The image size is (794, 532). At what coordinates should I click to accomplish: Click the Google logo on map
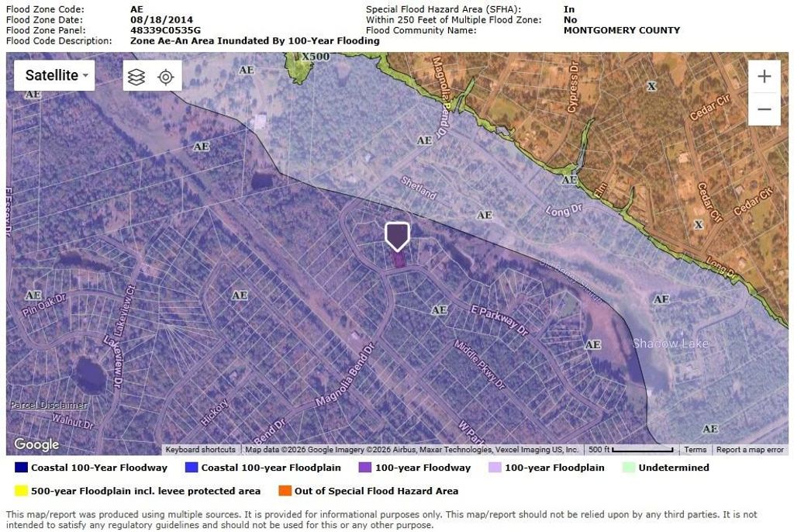[36, 444]
